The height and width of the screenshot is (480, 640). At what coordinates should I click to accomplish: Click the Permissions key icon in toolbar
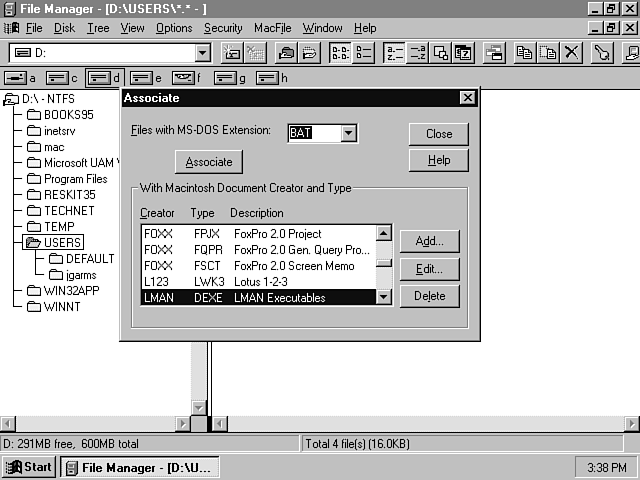click(602, 53)
